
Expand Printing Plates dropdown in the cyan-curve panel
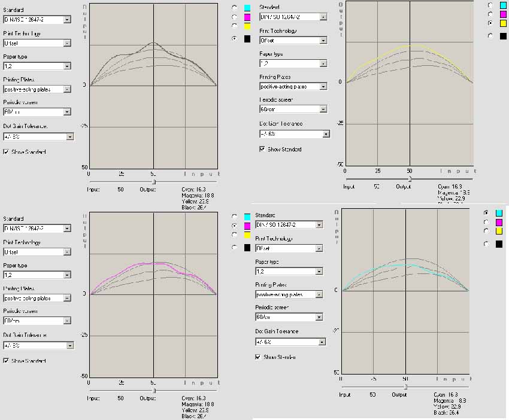319,294
